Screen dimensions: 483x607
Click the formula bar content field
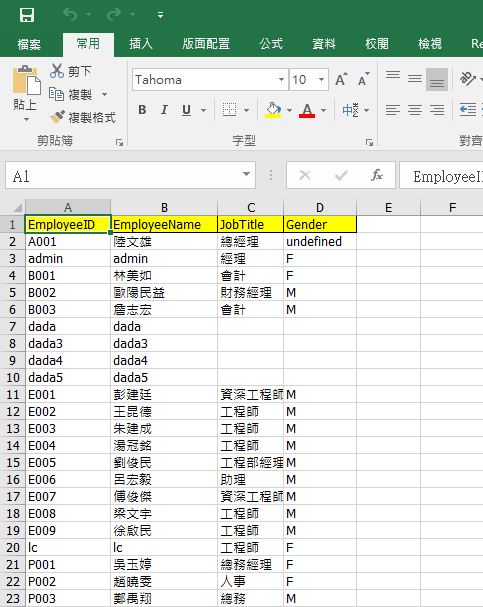(x=441, y=176)
